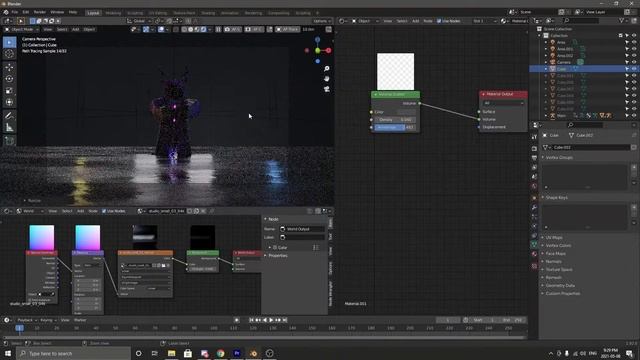Click the Density field on the volume node
The image size is (640, 360).
point(395,120)
